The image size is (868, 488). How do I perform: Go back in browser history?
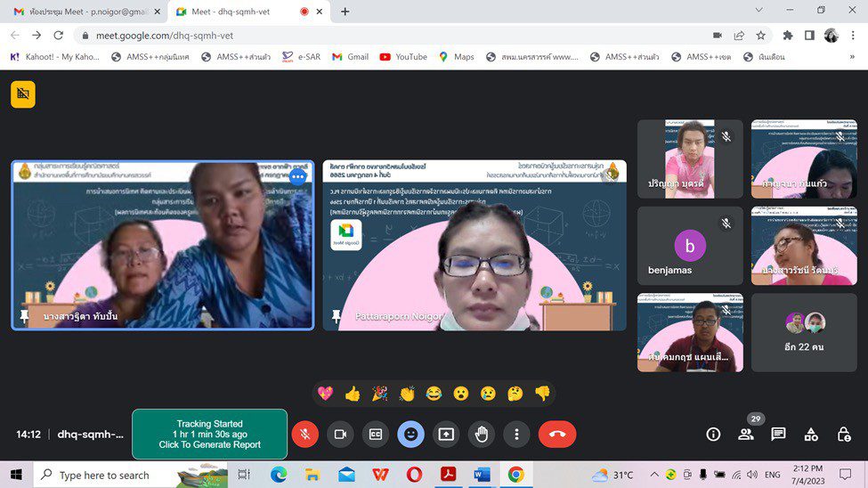15,36
